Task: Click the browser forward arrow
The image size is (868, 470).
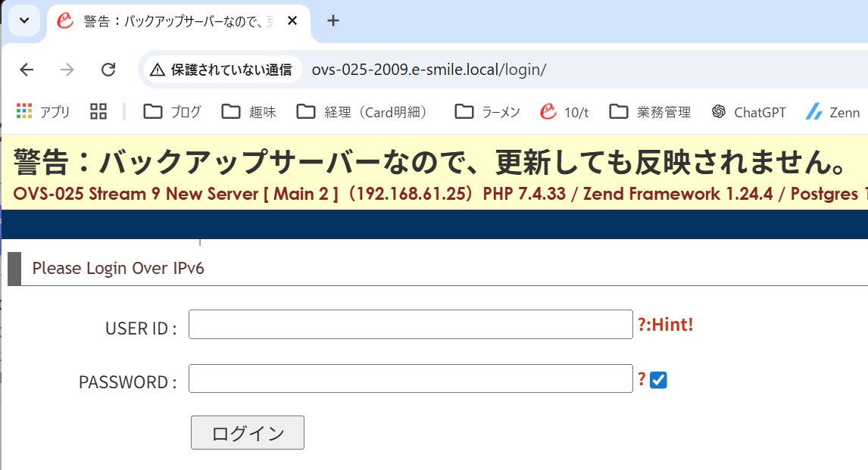Action: 67,70
